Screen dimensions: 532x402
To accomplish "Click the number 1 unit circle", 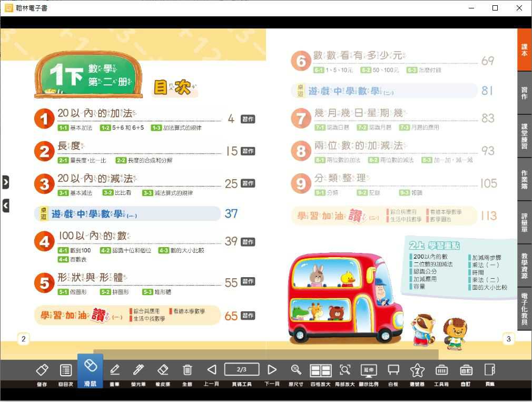I will coord(44,119).
